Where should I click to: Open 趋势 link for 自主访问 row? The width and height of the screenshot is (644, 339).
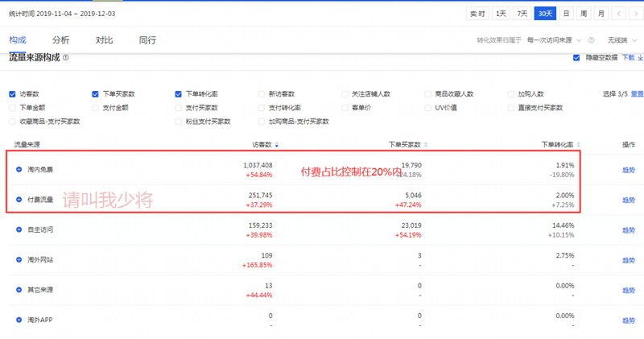pyautogui.click(x=629, y=230)
